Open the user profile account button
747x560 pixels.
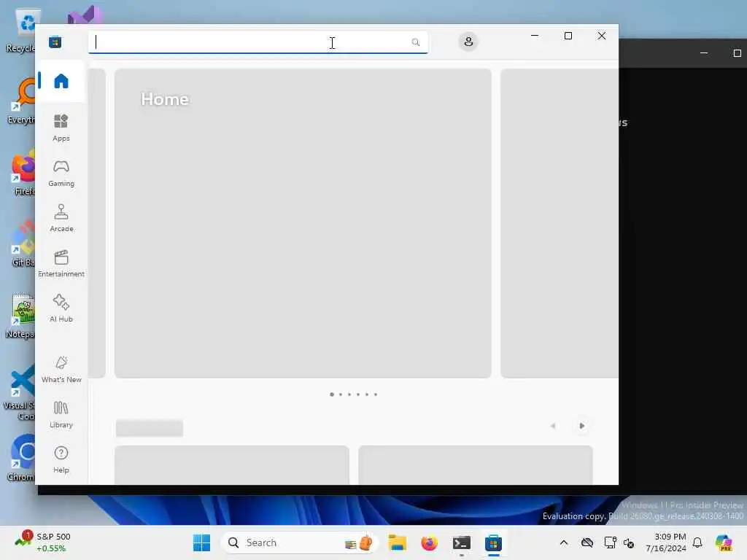(468, 42)
